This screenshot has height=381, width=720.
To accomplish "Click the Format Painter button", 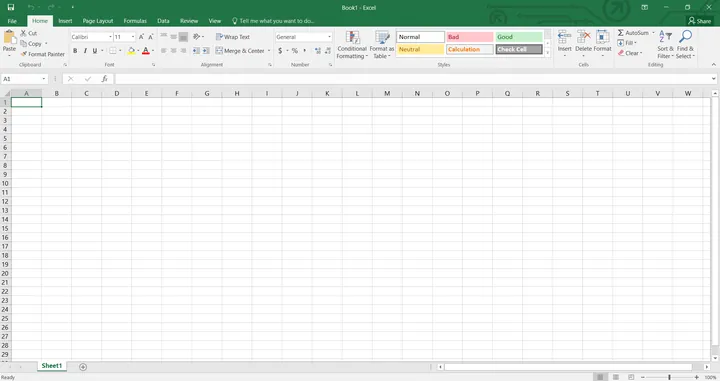I will click(43, 54).
